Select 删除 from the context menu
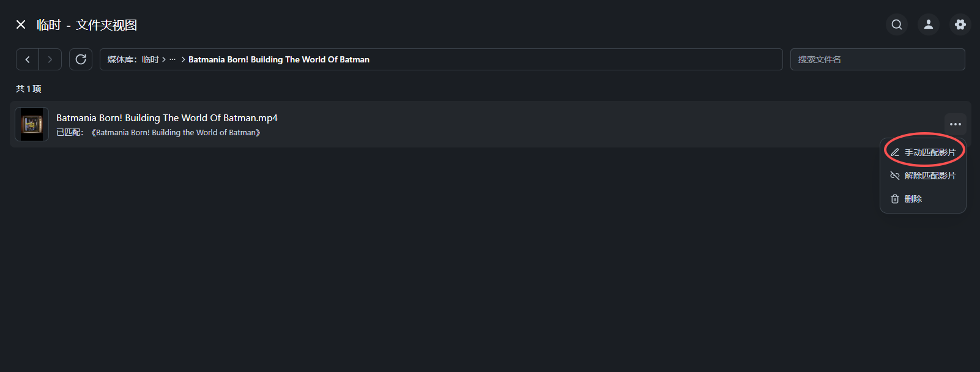The height and width of the screenshot is (372, 980). (x=913, y=199)
